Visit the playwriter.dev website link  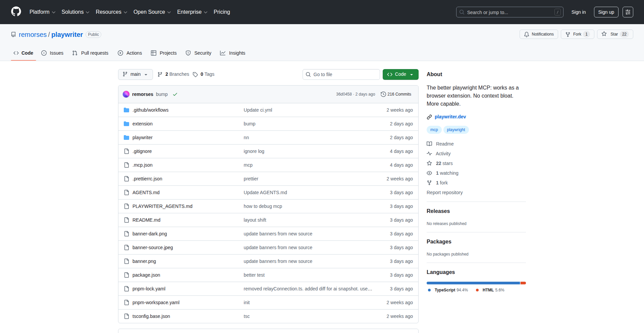coord(450,116)
